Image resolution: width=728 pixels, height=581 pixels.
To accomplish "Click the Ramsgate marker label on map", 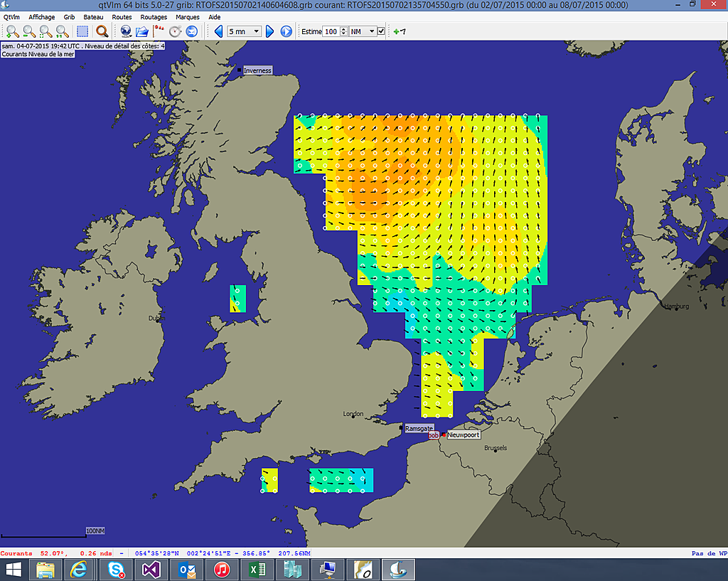I will pyautogui.click(x=417, y=429).
